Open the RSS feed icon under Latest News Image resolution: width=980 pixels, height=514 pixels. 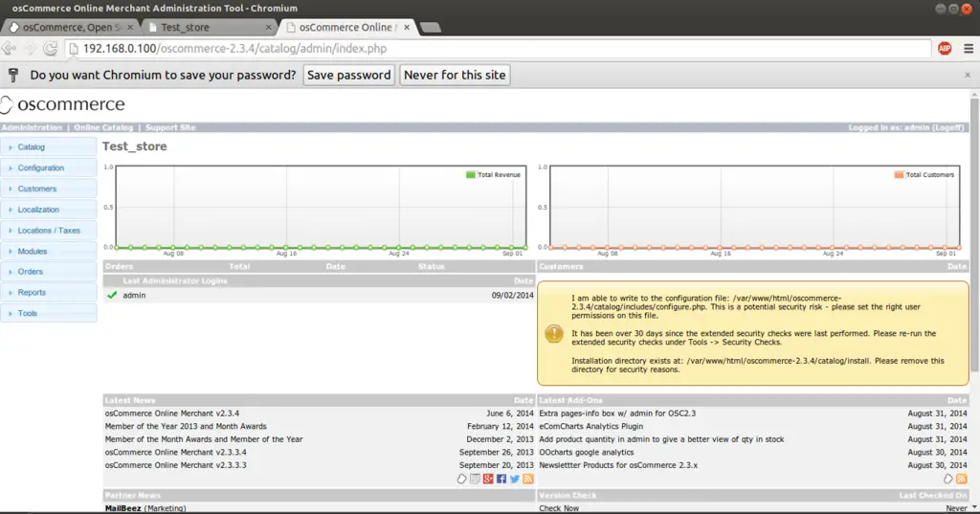tap(528, 479)
